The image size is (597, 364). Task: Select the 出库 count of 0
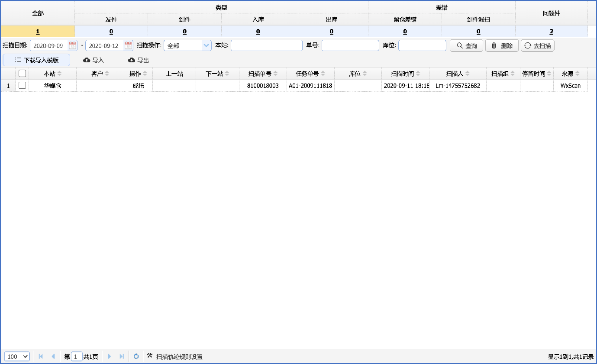tap(332, 32)
